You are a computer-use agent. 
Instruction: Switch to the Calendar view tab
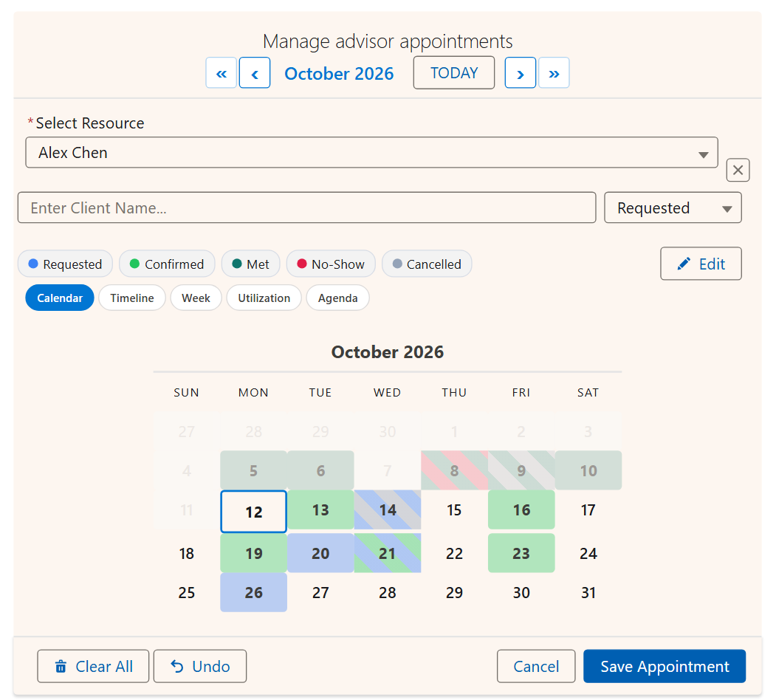coord(60,298)
